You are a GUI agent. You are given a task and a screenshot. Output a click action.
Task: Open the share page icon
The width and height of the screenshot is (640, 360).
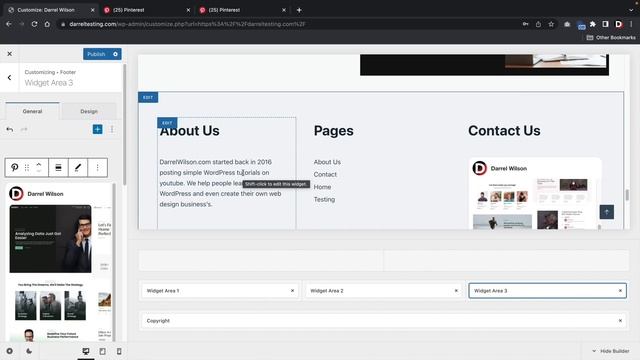coord(538,24)
